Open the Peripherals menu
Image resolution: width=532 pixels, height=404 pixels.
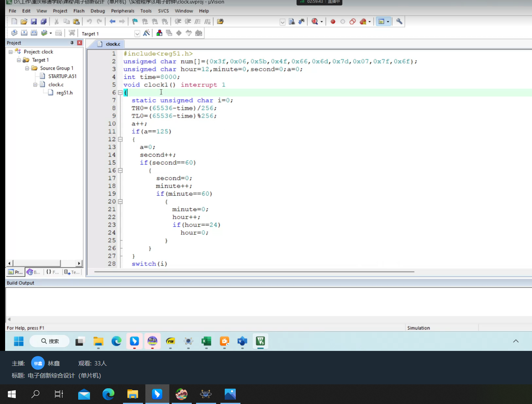(123, 11)
